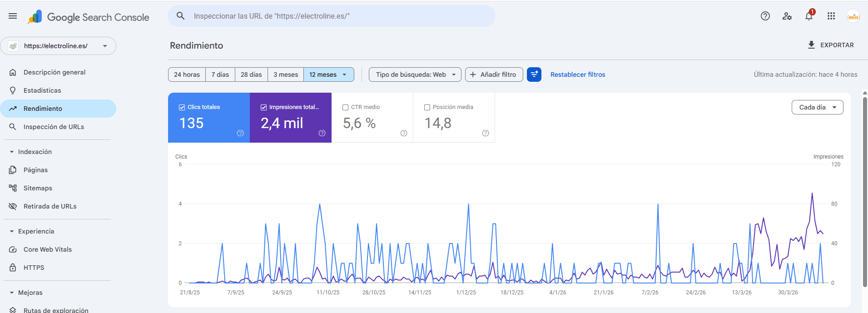This screenshot has height=313, width=868.
Task: Click the magnifier icon for Inspección de URLs
Action: click(x=13, y=127)
